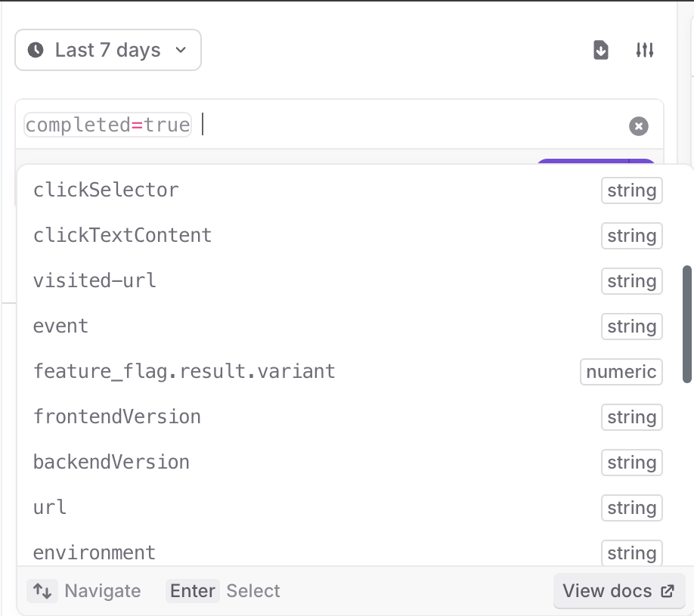Pick the feature_flag.result.variant property

tap(184, 372)
